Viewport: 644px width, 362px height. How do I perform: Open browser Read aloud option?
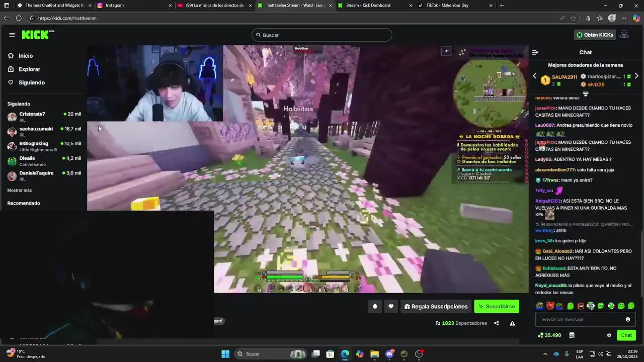[562, 18]
